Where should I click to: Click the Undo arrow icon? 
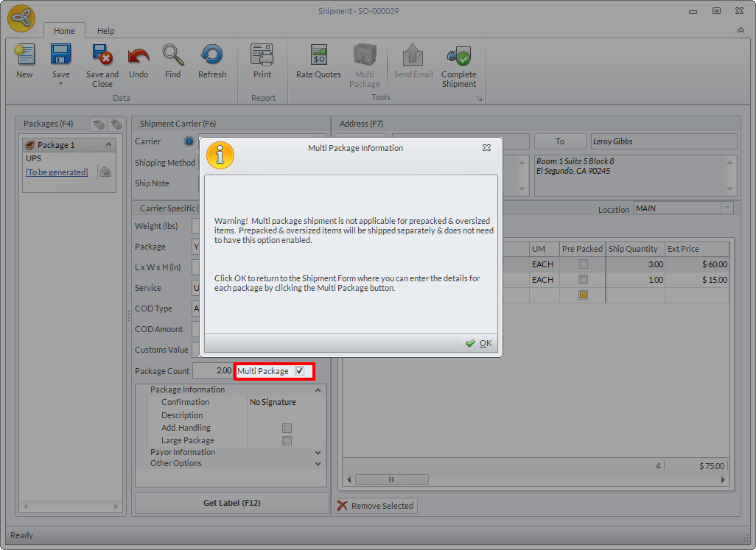click(x=139, y=56)
